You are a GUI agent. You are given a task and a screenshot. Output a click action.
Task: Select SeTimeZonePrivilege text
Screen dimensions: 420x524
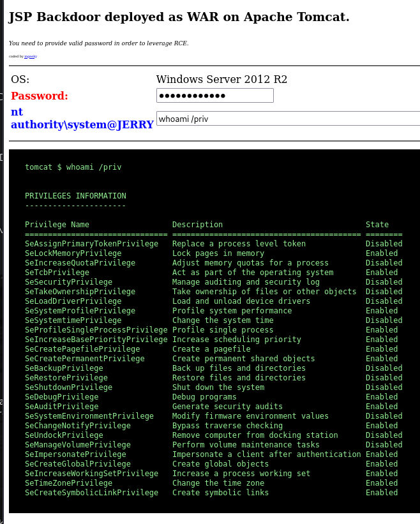coord(68,483)
